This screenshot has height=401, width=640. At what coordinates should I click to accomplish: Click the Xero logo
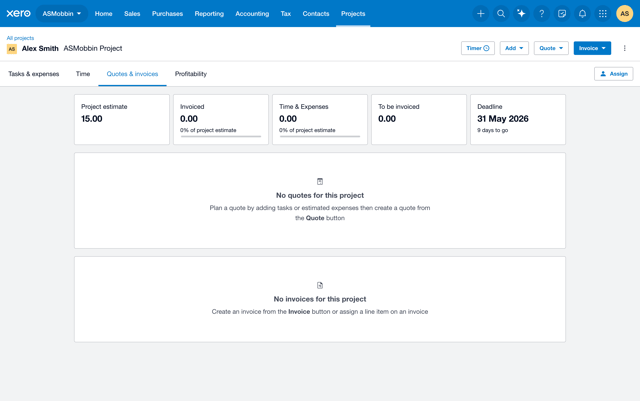click(x=18, y=13)
